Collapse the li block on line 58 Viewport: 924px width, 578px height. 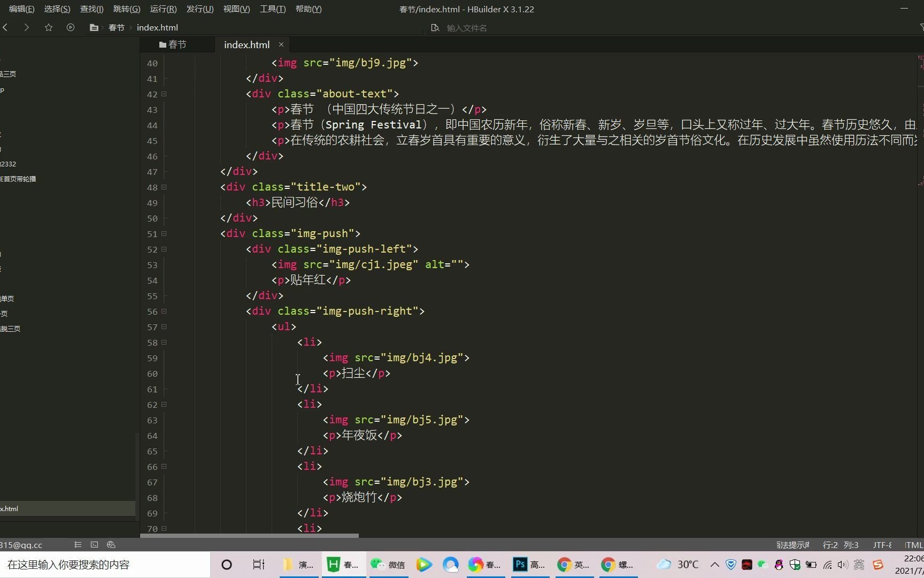point(164,342)
